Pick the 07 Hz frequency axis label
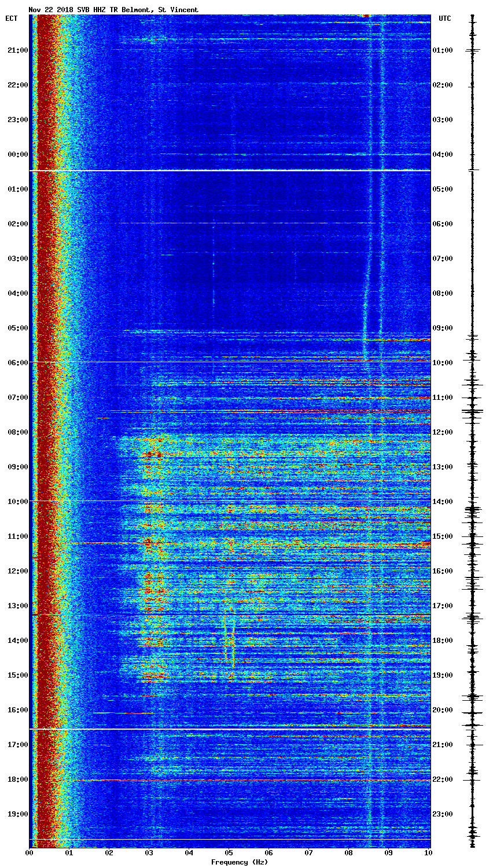The height and width of the screenshot is (868, 493). tap(308, 853)
